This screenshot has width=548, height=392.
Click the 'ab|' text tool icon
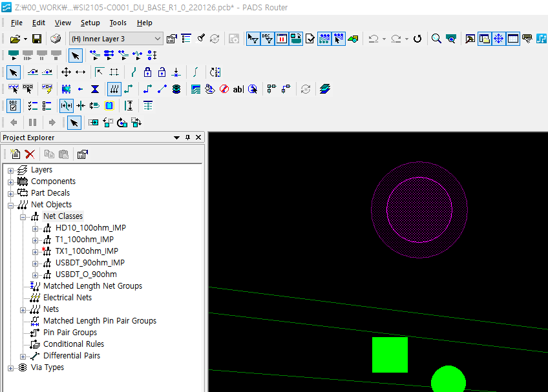238,89
